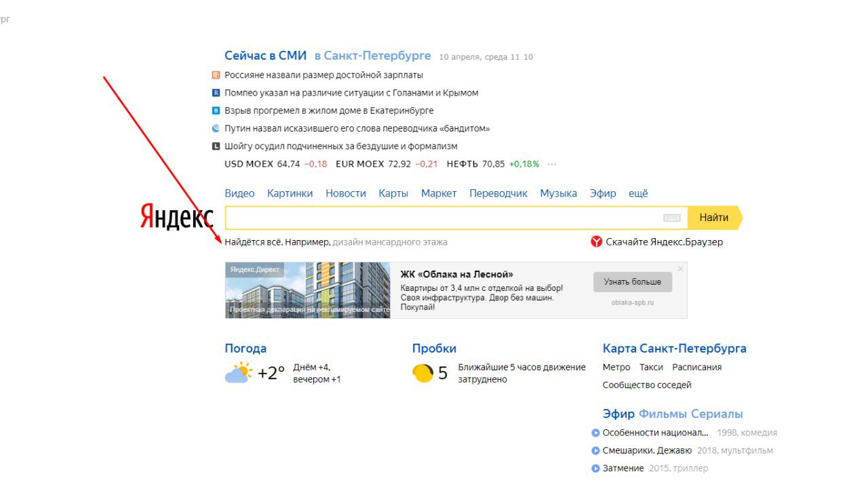Viewport: 868px width, 491px height.
Task: Open the Расписания link
Action: coord(697,367)
